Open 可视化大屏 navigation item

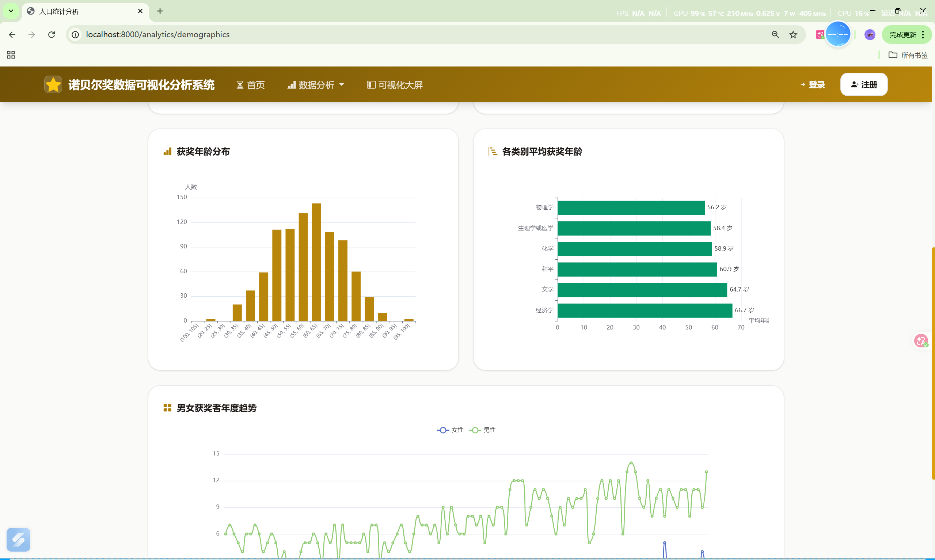point(395,85)
